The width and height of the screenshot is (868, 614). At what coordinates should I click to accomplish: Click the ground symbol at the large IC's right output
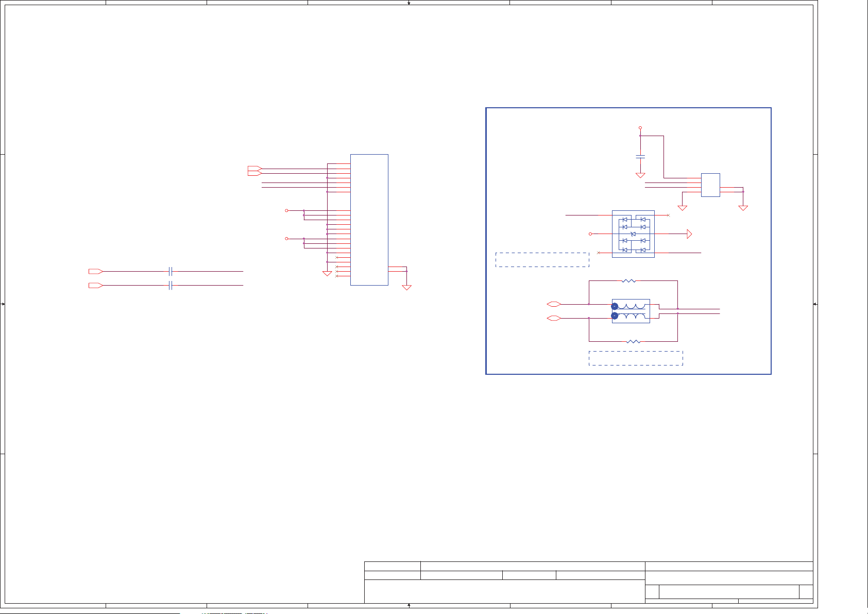tap(406, 288)
